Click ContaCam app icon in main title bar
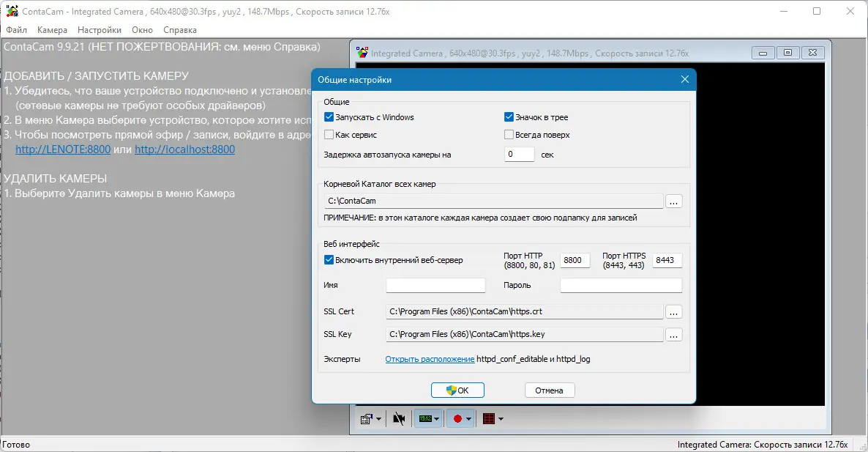The height and width of the screenshot is (452, 868). tap(12, 11)
